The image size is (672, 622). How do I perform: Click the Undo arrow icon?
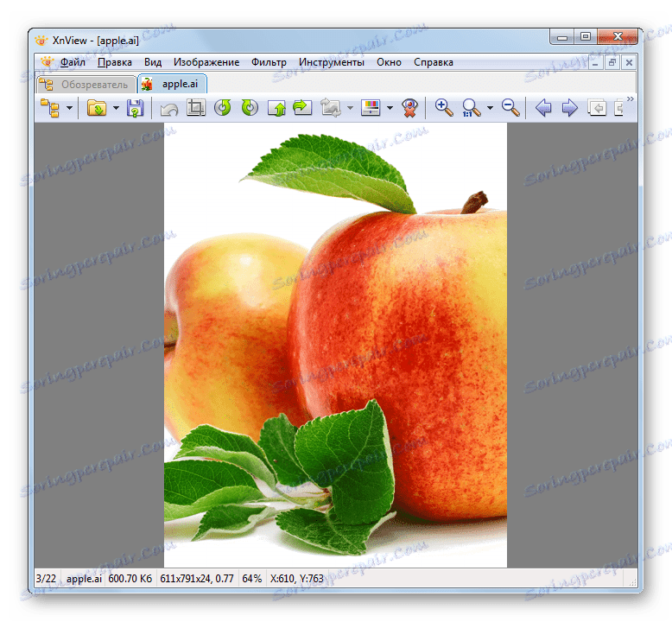pyautogui.click(x=168, y=109)
